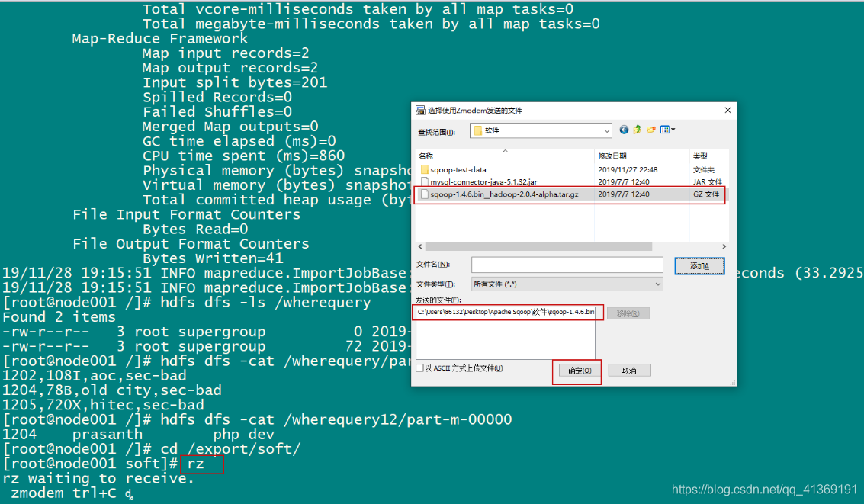
Task: Click 'Found 2 items' terminal line
Action: point(59,317)
